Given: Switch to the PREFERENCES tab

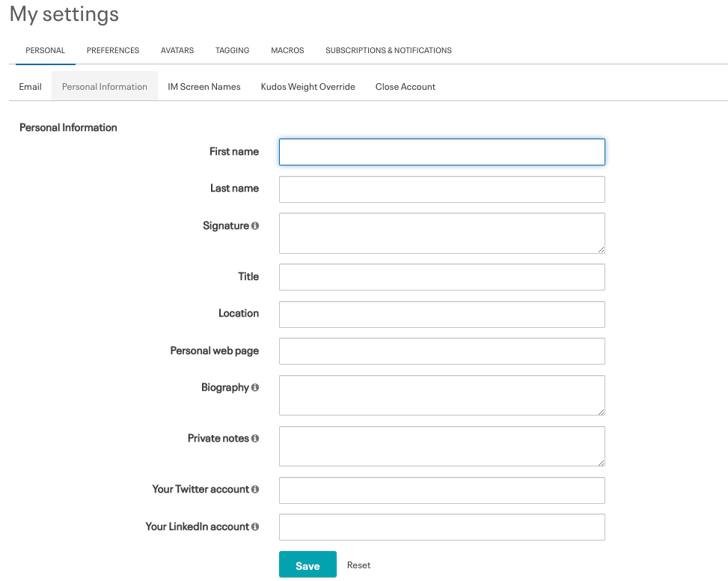Looking at the screenshot, I should [113, 50].
